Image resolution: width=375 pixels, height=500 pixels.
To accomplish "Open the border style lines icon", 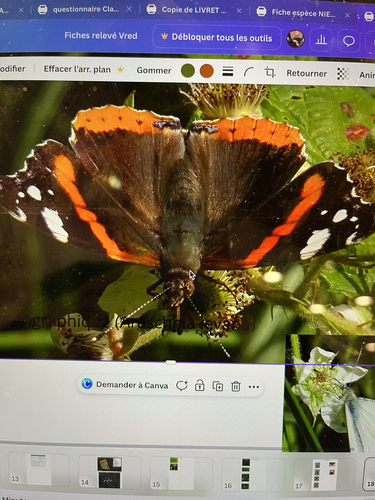I will tap(228, 72).
